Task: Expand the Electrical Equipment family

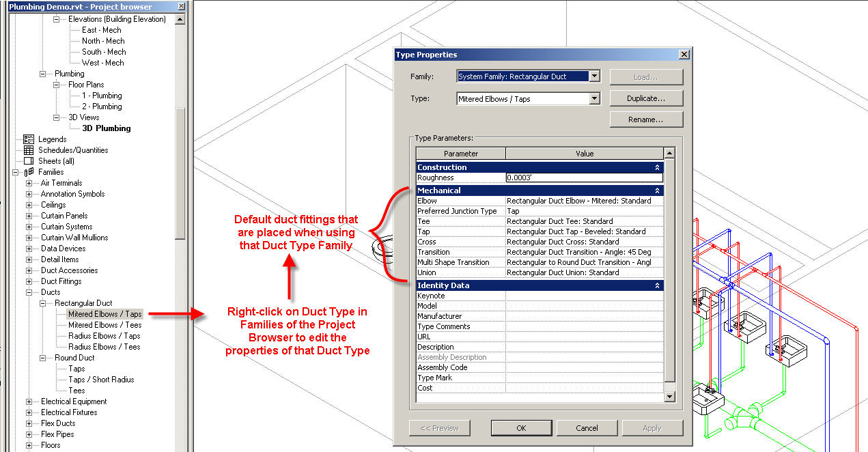Action: (x=29, y=401)
